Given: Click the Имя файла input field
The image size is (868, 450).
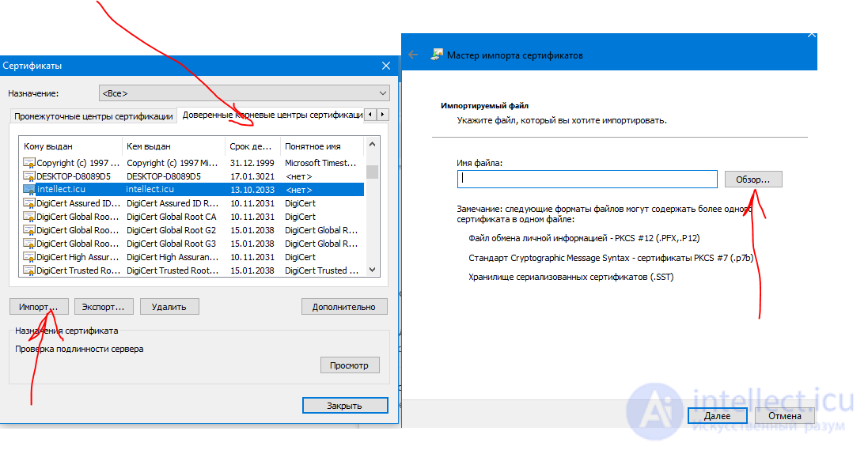Looking at the screenshot, I should 587,179.
